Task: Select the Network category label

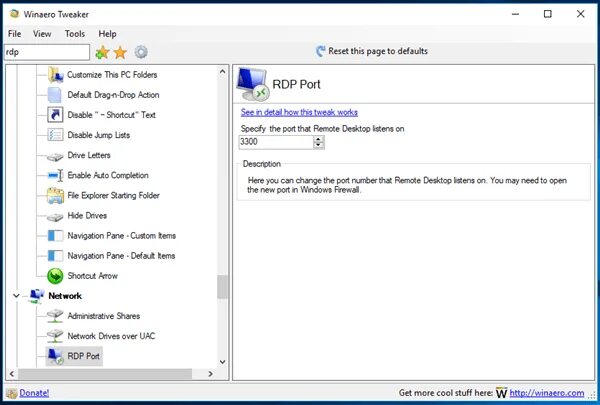Action: (x=65, y=296)
